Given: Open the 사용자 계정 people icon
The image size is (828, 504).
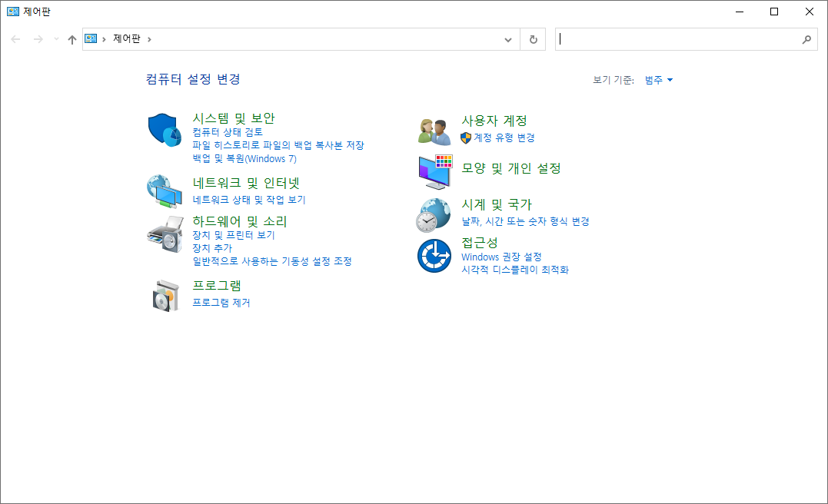Looking at the screenshot, I should tap(434, 131).
